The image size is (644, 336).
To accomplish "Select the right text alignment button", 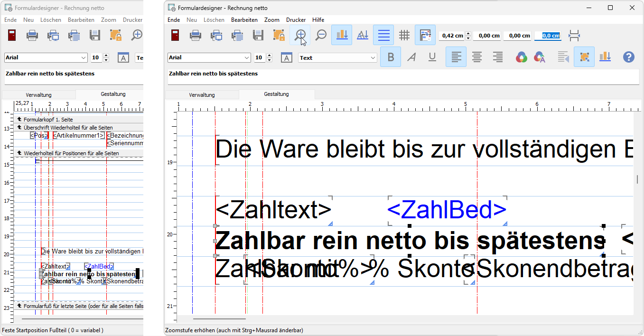I will (497, 57).
